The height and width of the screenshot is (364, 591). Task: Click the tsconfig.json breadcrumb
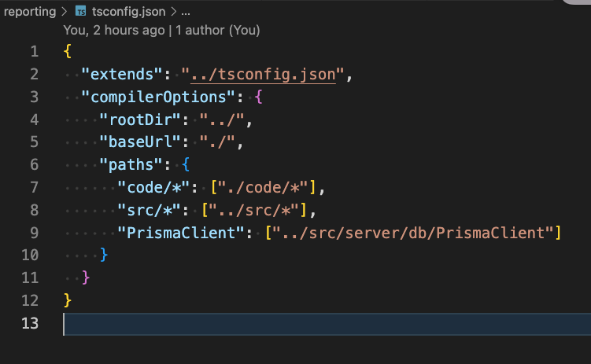click(128, 12)
